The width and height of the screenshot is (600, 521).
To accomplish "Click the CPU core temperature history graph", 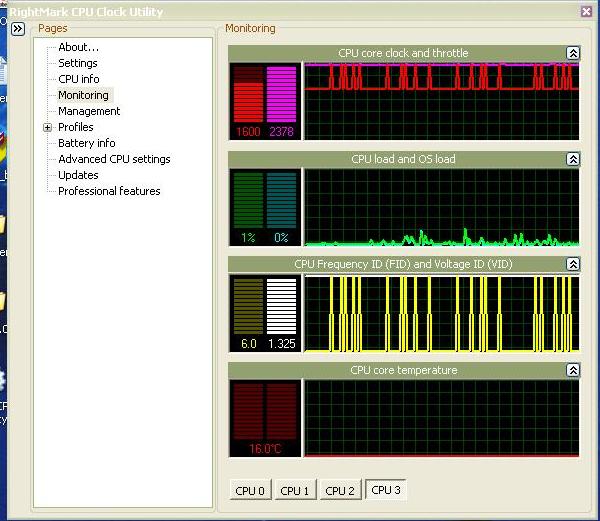I will pos(442,418).
